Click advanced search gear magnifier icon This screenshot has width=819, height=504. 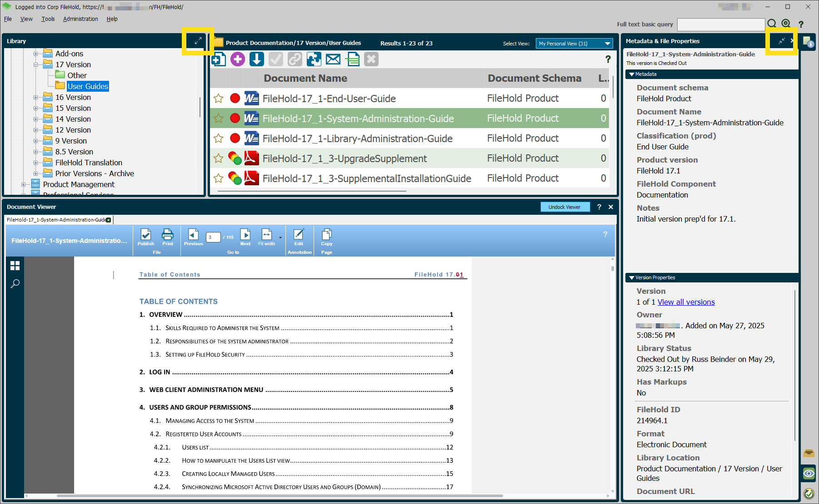(786, 24)
